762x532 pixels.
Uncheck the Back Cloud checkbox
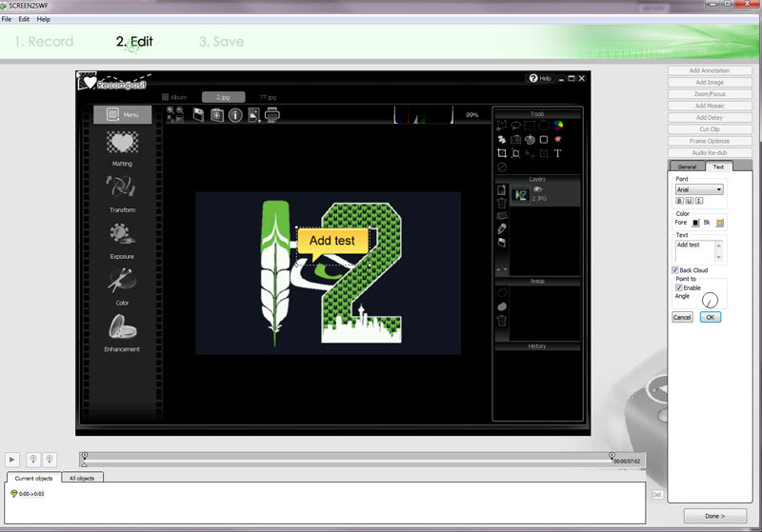click(675, 270)
